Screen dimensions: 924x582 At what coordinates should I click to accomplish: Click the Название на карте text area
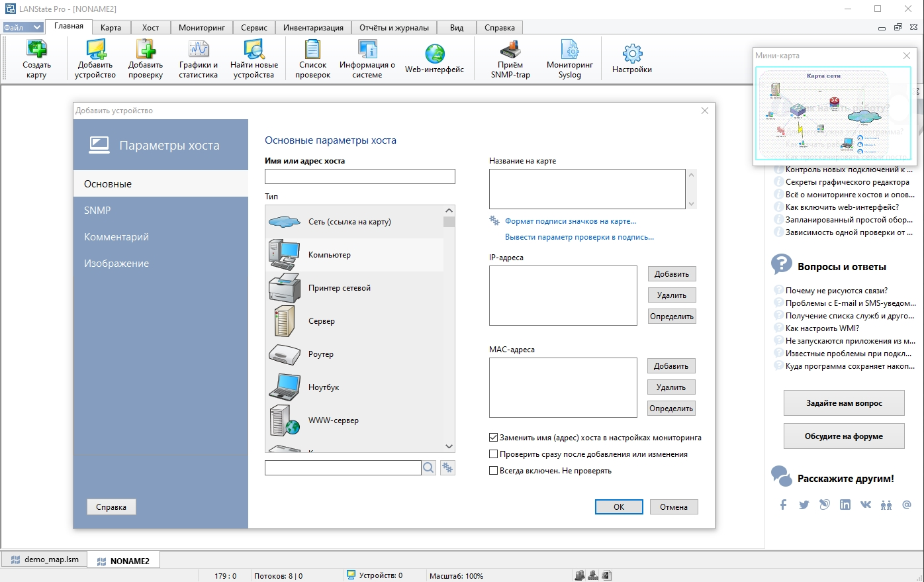[x=587, y=189]
